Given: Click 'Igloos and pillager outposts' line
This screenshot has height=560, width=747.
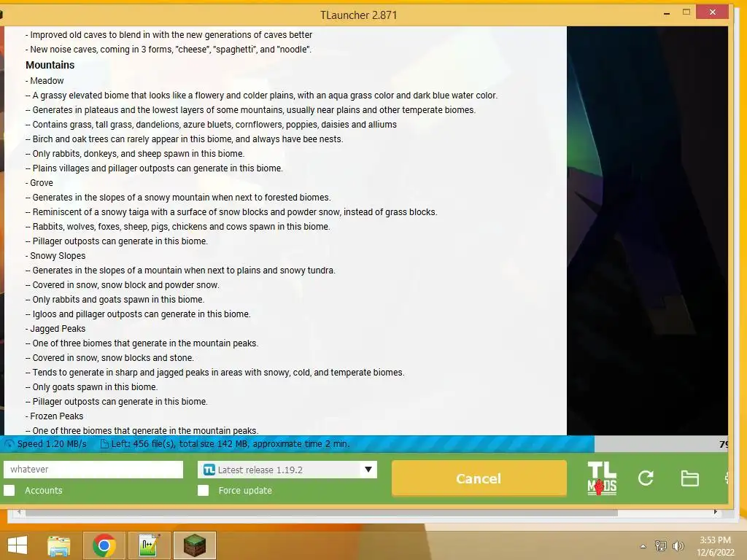Looking at the screenshot, I should click(138, 314).
